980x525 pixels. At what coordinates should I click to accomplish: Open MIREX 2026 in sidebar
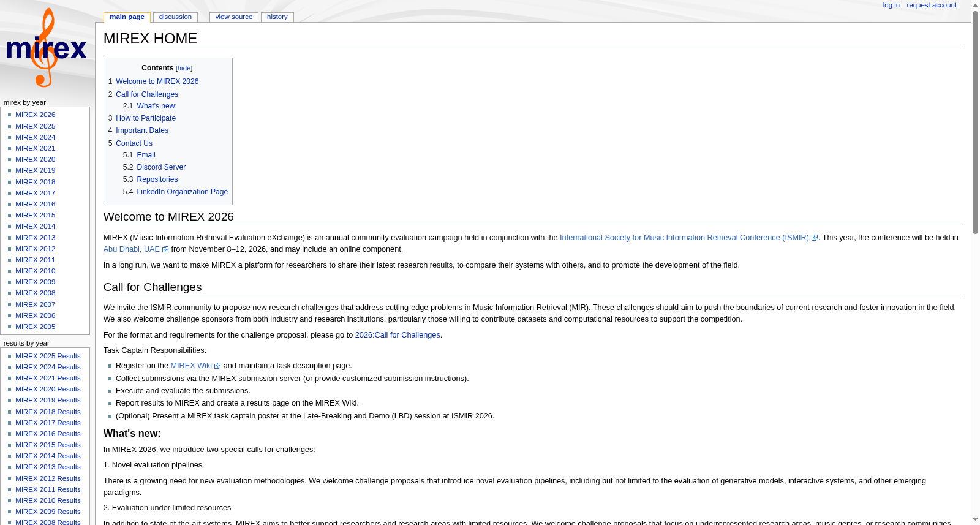(36, 115)
